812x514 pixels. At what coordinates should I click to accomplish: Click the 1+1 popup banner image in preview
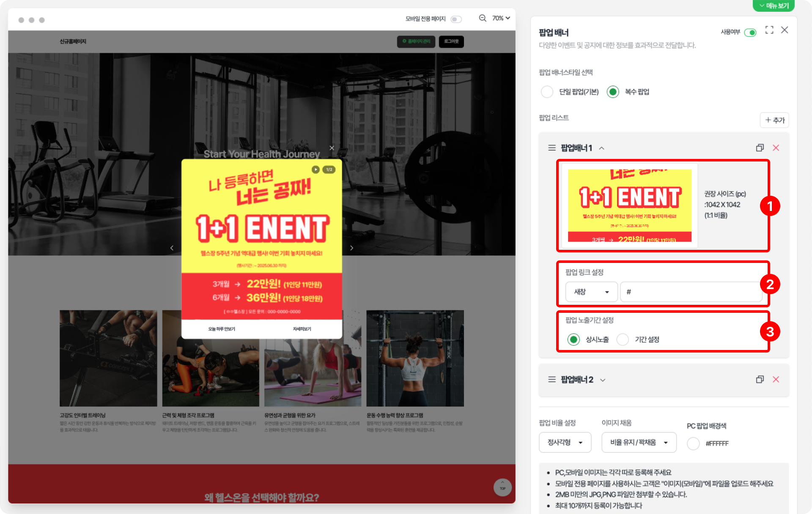point(262,239)
